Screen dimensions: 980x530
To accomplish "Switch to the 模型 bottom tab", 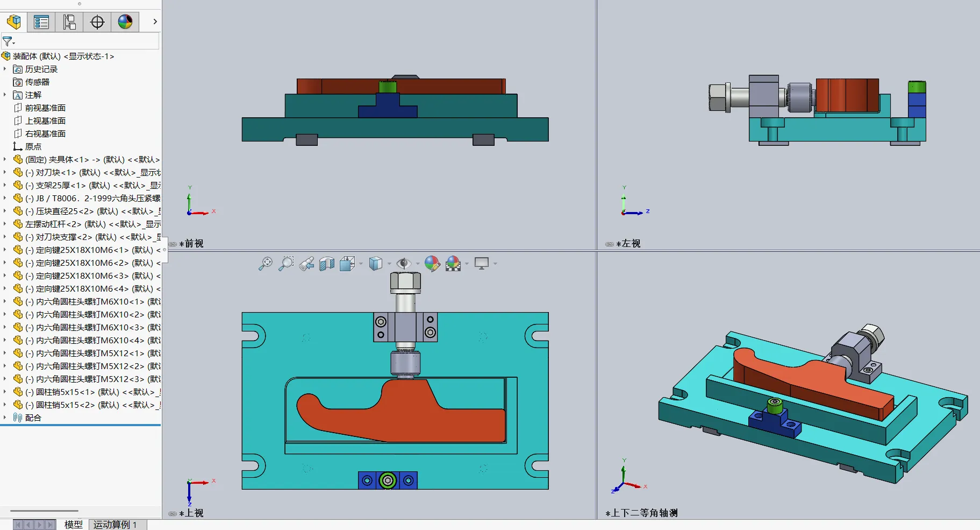I will 74,525.
